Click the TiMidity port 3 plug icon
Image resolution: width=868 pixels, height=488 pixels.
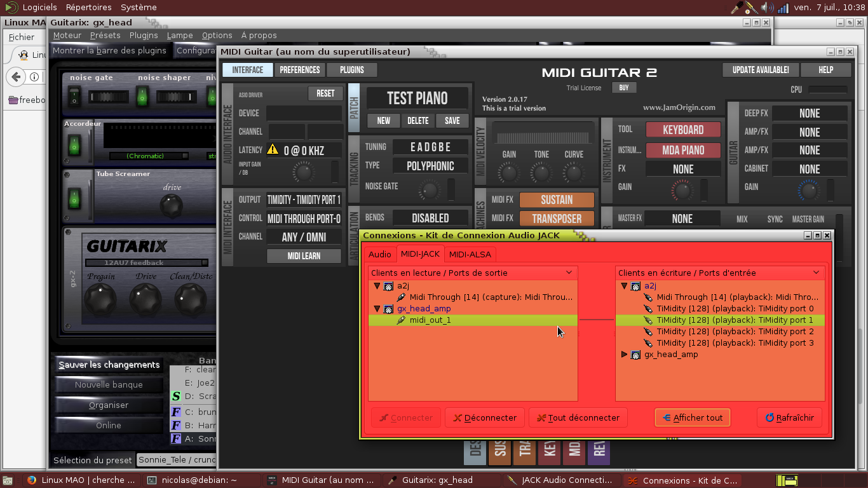[x=648, y=343]
